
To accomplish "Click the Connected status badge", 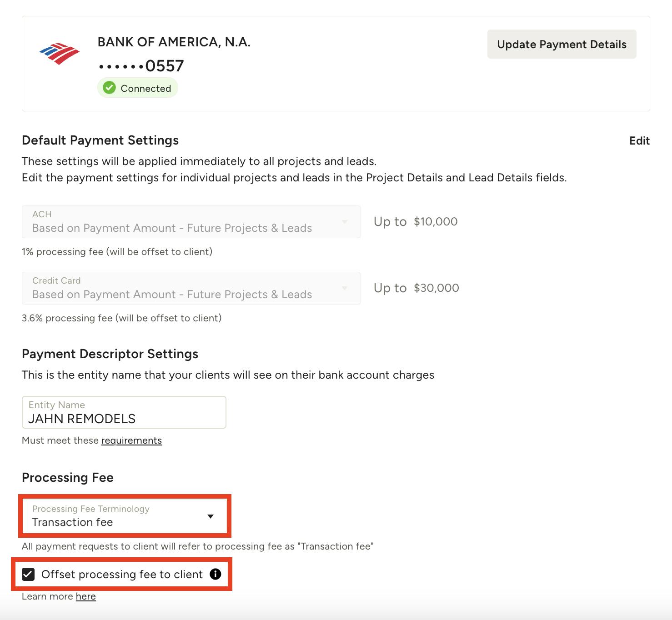I will (137, 87).
